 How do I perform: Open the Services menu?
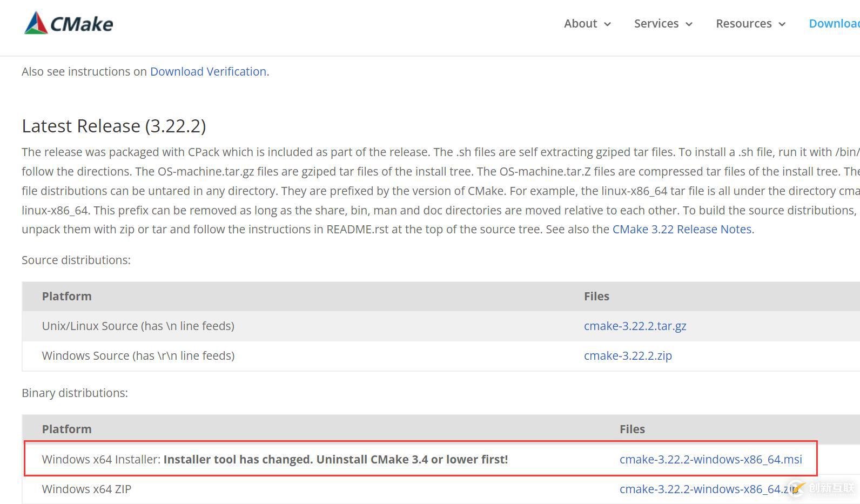[x=656, y=24]
